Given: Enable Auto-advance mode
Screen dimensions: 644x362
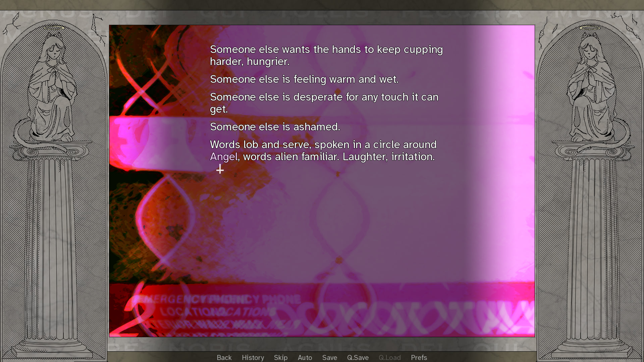Looking at the screenshot, I should [305, 358].
